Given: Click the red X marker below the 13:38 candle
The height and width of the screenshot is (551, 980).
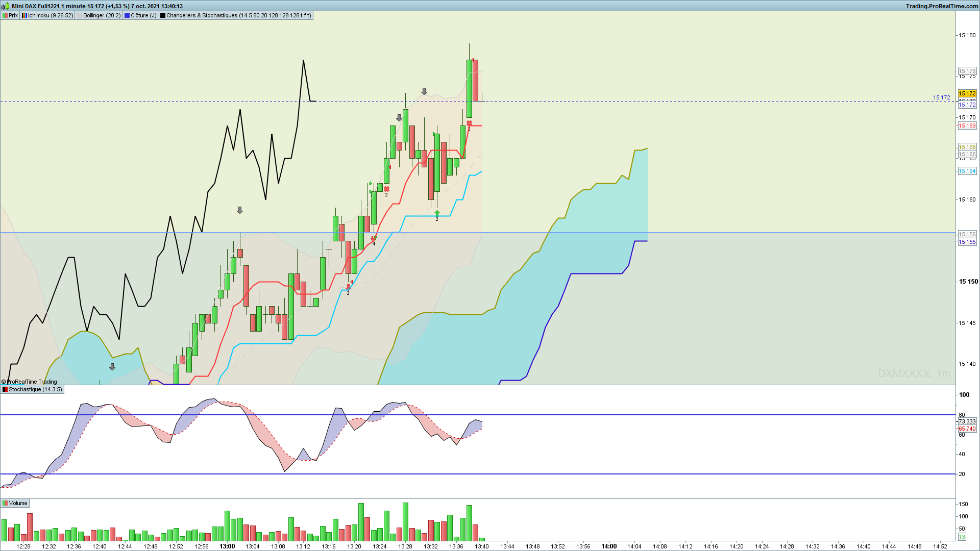Looking at the screenshot, I should 469,123.
